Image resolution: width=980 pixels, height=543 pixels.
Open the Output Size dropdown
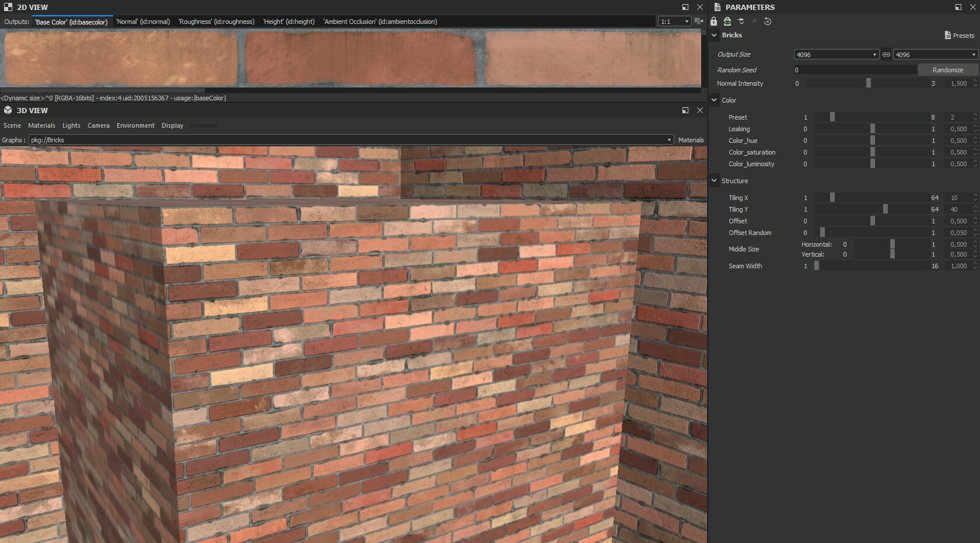point(835,54)
